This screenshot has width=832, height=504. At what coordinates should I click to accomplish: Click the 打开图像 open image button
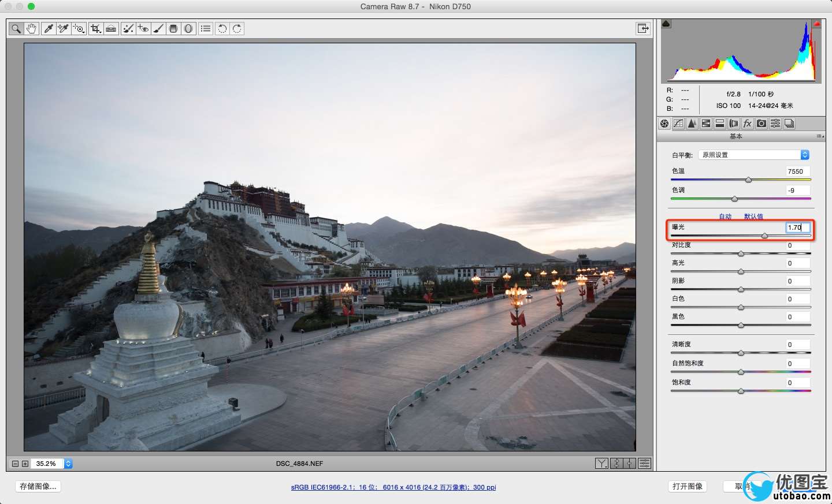[x=688, y=487]
